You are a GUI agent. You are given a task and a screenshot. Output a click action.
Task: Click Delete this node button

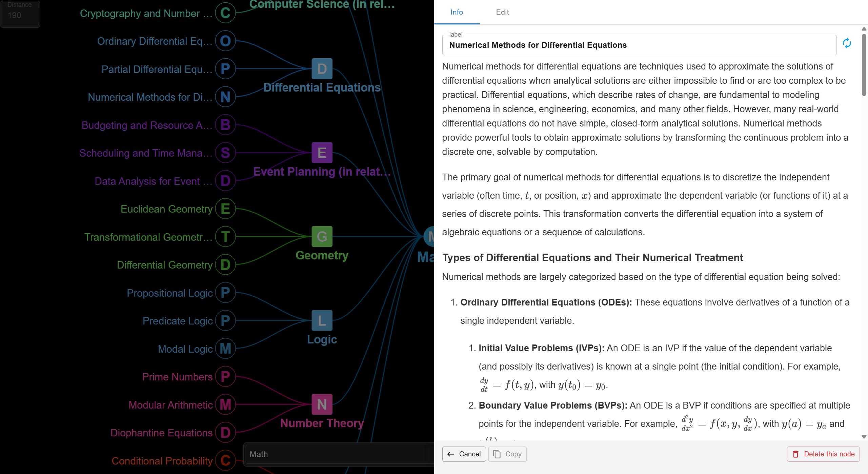tap(823, 454)
